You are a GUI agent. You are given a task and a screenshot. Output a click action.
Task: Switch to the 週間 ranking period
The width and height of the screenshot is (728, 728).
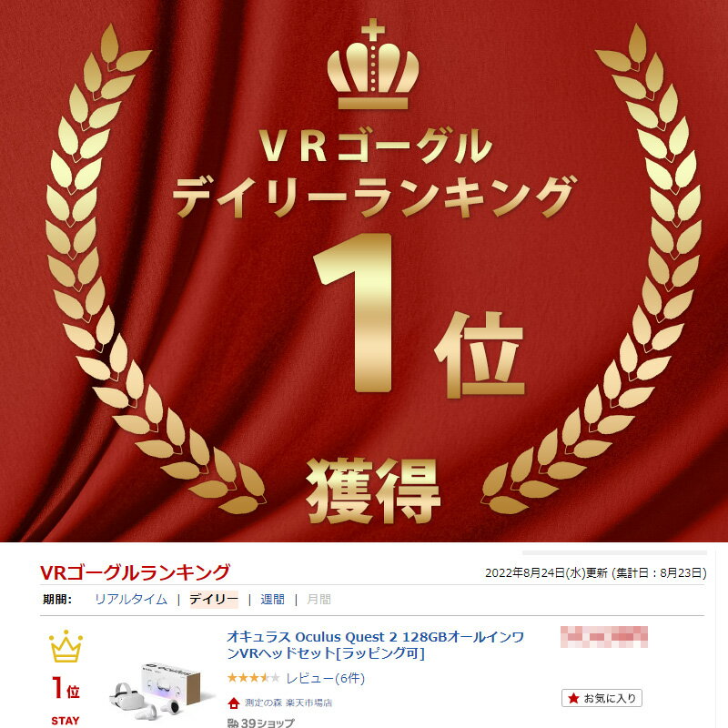pos(272,600)
